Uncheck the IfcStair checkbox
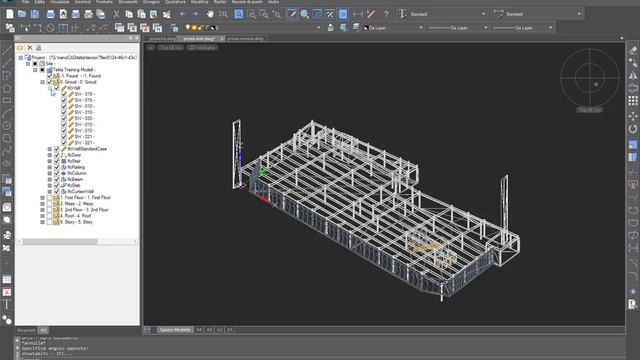This screenshot has width=640, height=360. point(57,161)
